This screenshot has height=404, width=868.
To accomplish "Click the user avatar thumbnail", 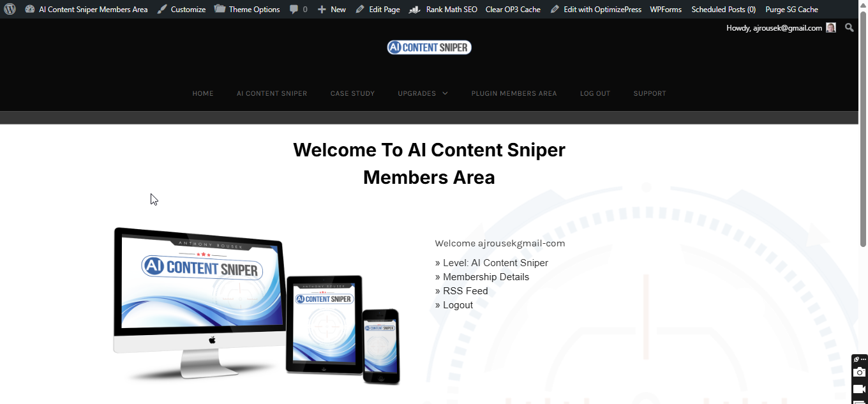I will point(831,27).
